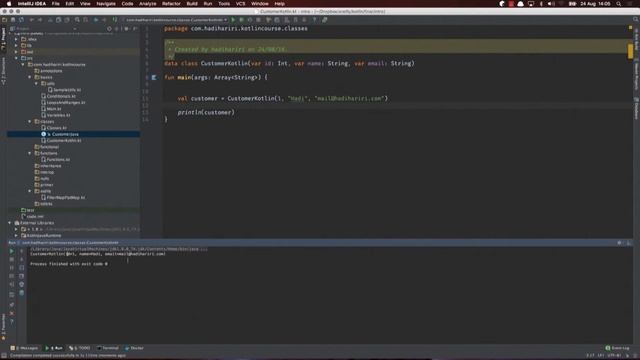This screenshot has height=360, width=640.
Task: Click the red Close icon in Run panel
Action: click(11, 313)
